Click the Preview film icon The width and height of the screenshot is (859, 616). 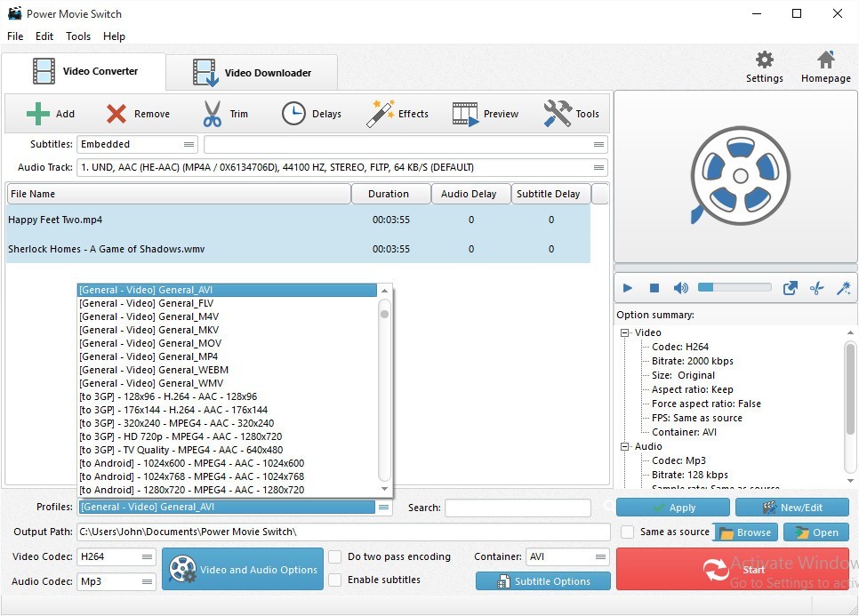465,114
